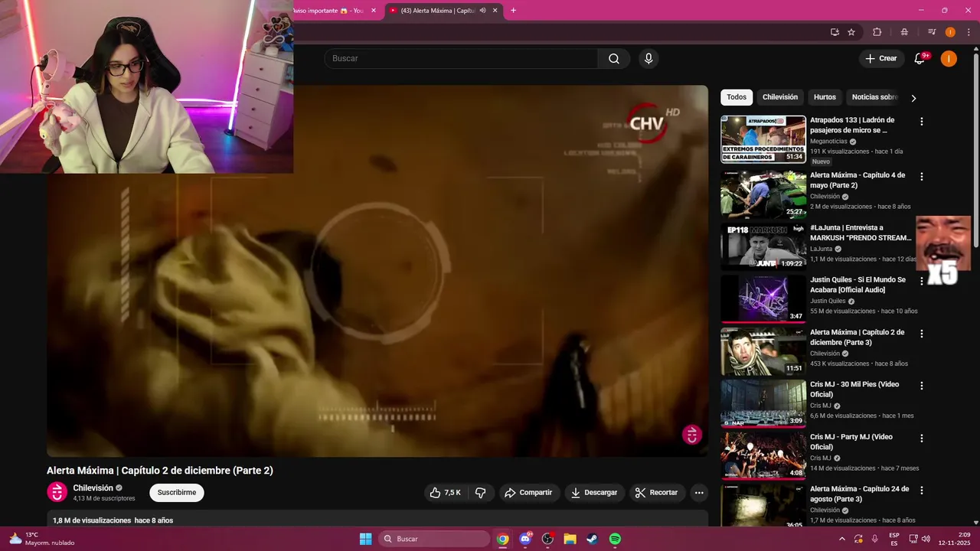980x551 pixels.
Task: Click the Recortar button
Action: click(657, 493)
